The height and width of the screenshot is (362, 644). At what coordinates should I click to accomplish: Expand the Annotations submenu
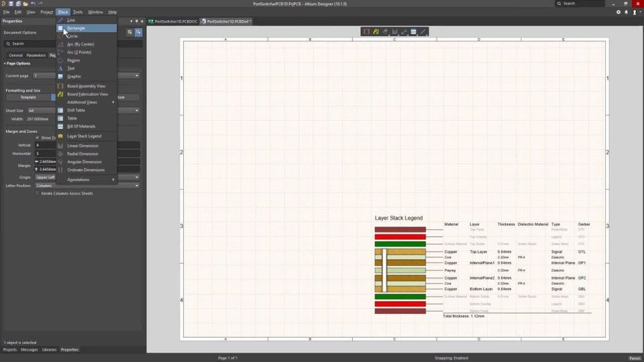coord(87,180)
